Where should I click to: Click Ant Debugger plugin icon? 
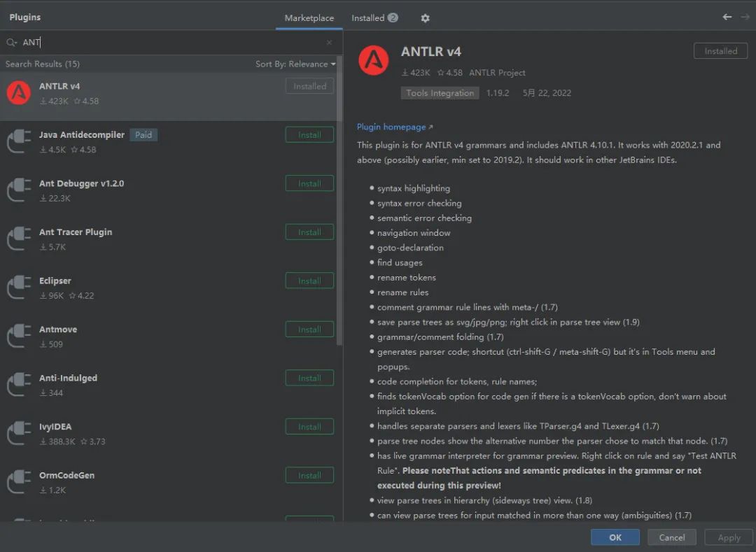click(x=19, y=190)
